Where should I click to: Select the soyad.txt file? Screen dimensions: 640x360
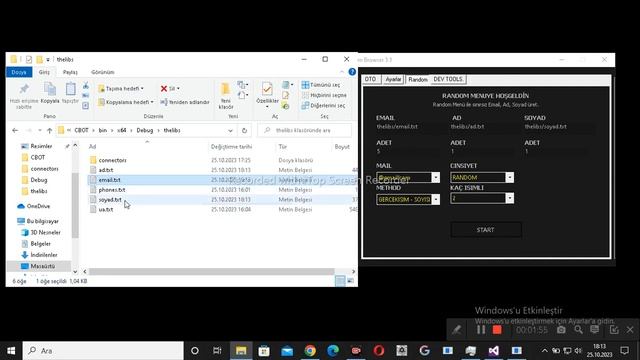(x=110, y=200)
